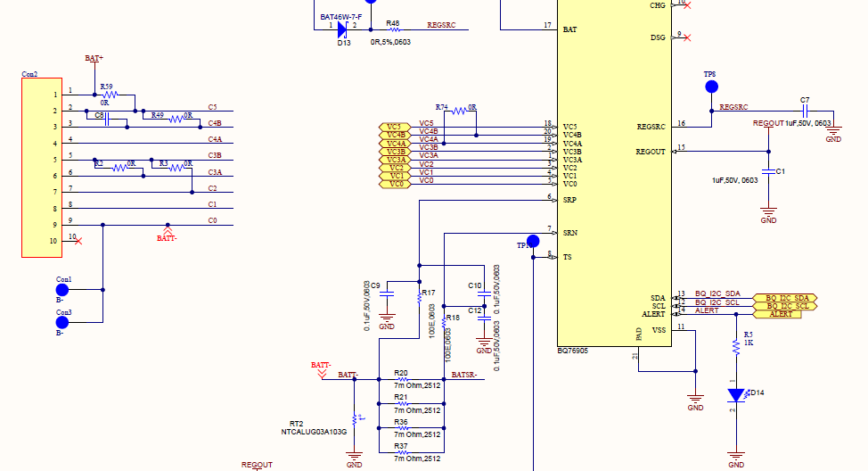Select capacitor C7 symbol
Screen dimensions: 868x471
(x=805, y=111)
